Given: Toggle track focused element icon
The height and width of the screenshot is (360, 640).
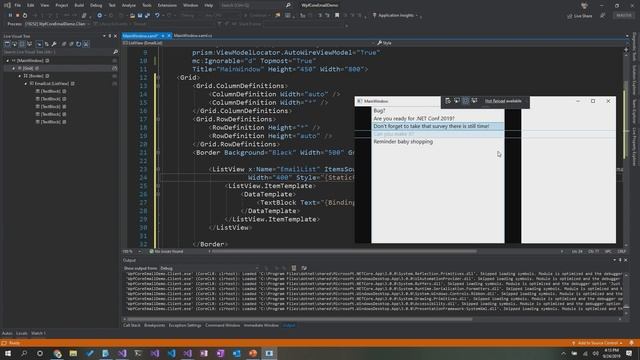Looking at the screenshot, I should click(x=29, y=44).
